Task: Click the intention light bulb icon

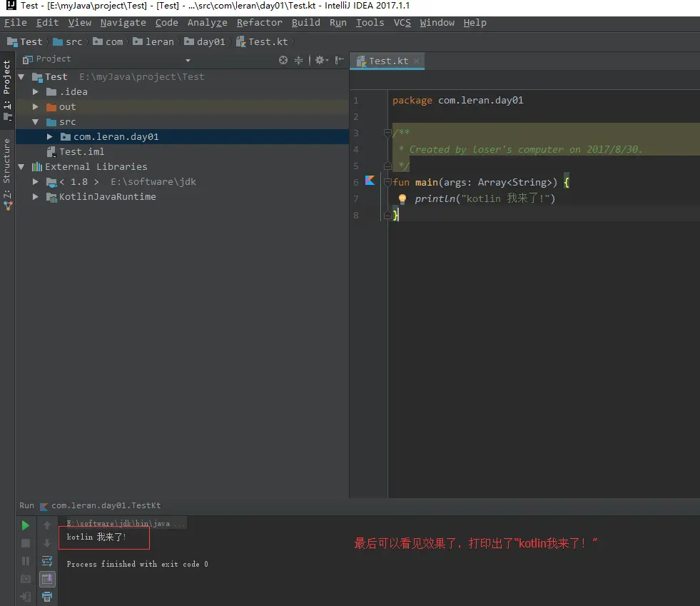Action: click(402, 198)
